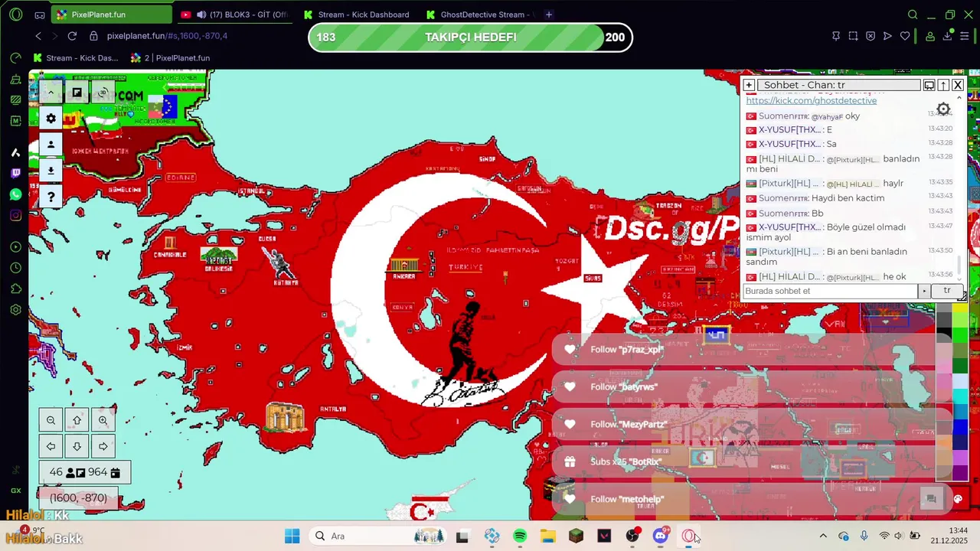Open the '2 | PixelPlanet.fun' bookmark

point(170,57)
